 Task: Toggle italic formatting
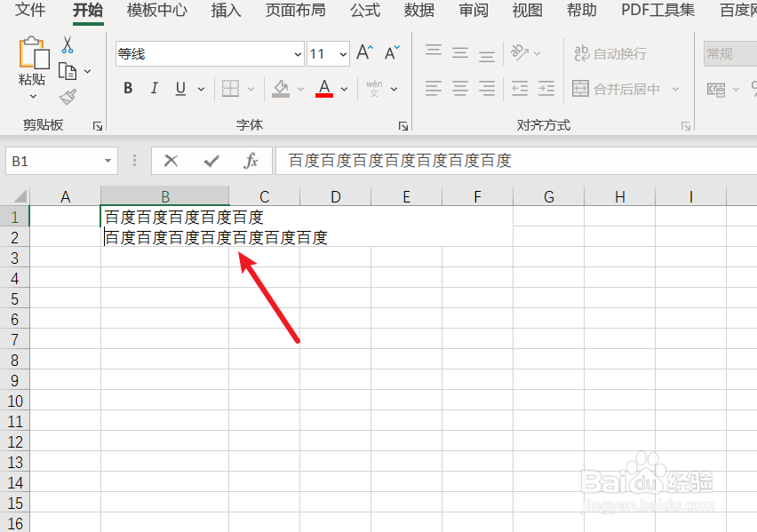155,88
